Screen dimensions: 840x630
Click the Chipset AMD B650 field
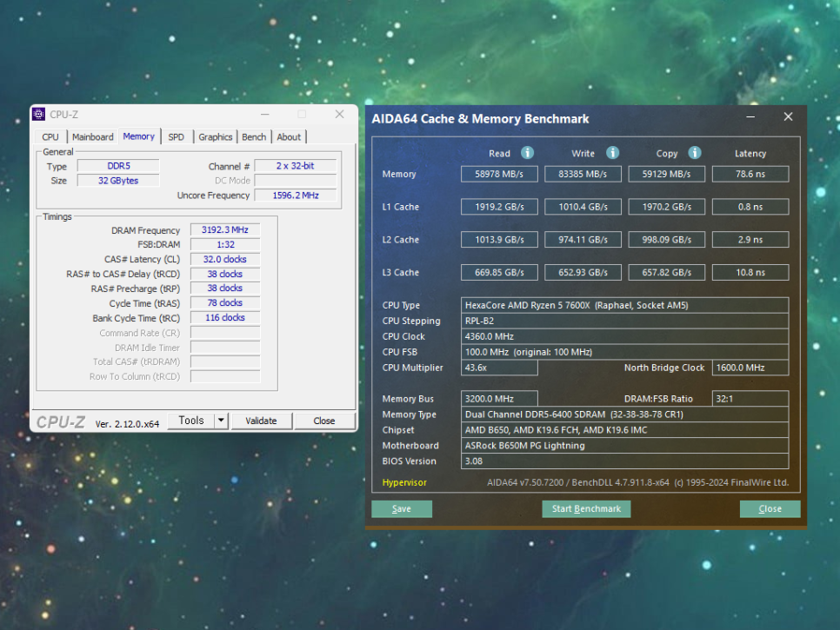point(624,430)
